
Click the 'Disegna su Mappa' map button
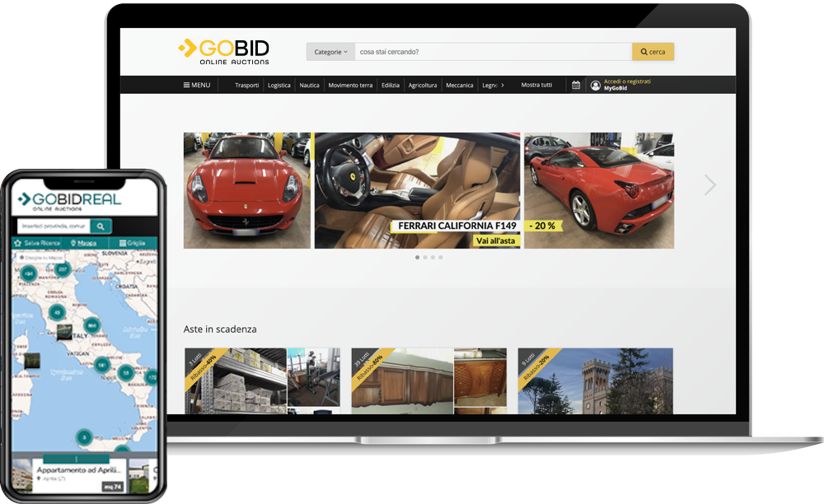41,258
